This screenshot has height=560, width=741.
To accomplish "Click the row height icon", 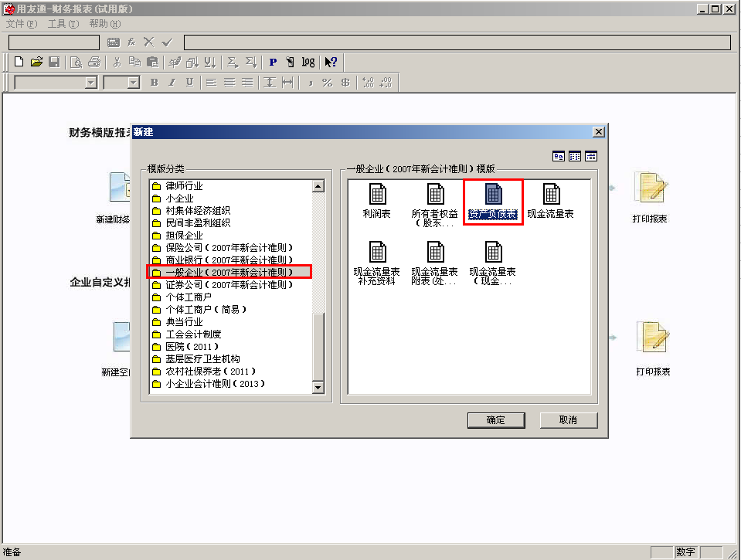I will click(x=270, y=83).
